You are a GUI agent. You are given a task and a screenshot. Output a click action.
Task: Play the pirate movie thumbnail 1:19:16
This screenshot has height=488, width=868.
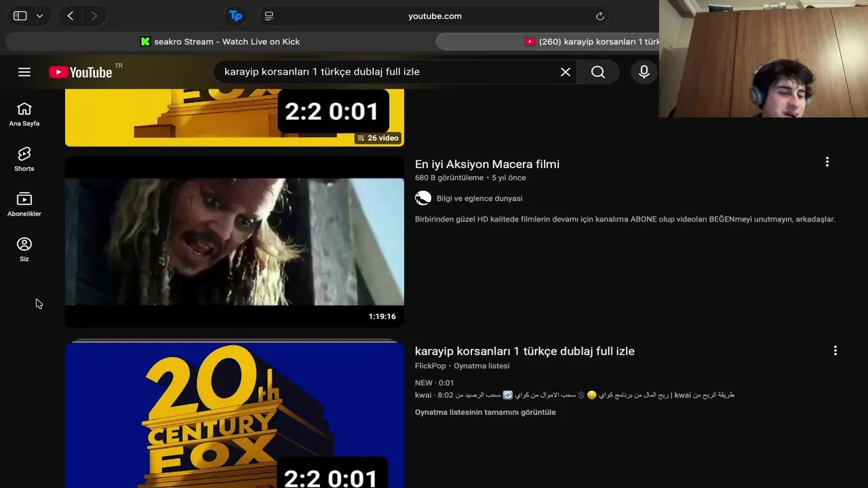(x=235, y=242)
